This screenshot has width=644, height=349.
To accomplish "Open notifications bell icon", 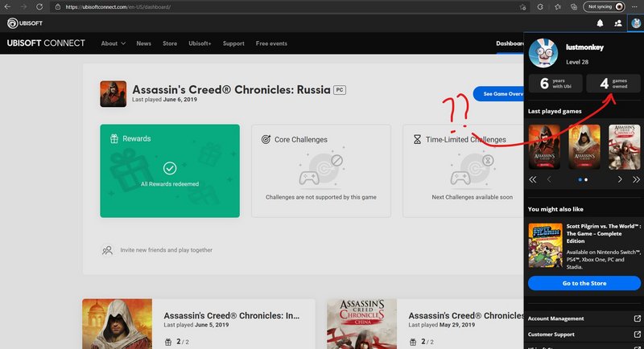I will [600, 23].
